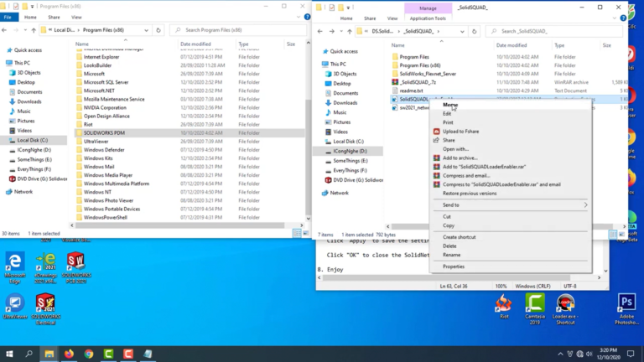Click the Windows Start button
Viewport: 644px width, 362px height.
click(9, 354)
